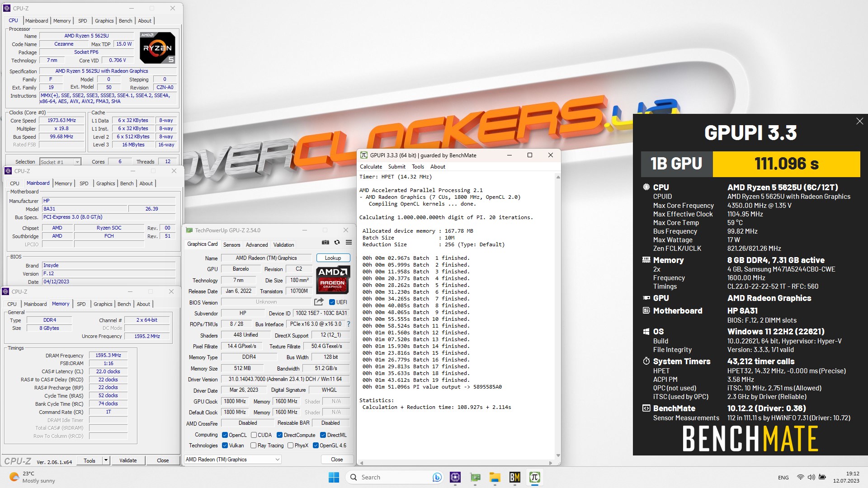Click the Wi-Fi tray icon
The height and width of the screenshot is (488, 868).
[800, 477]
